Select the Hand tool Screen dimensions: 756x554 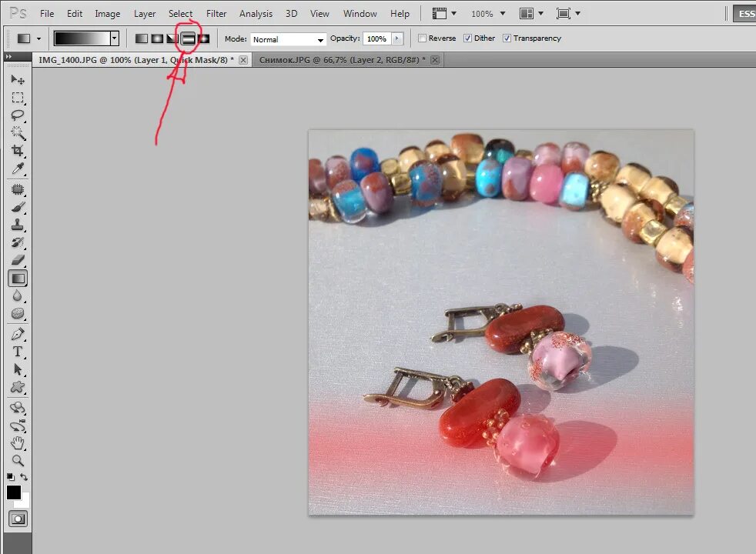[x=18, y=442]
